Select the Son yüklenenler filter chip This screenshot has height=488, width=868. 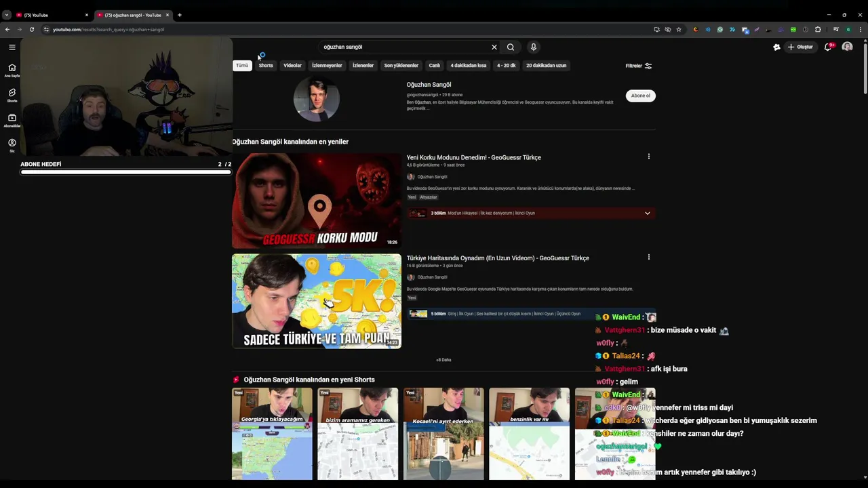coord(401,66)
